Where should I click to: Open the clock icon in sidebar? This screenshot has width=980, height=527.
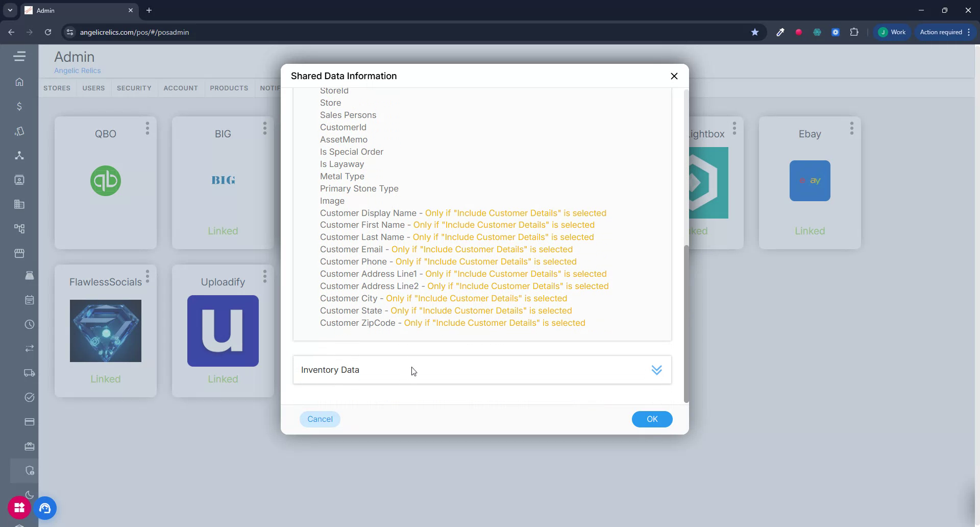pos(30,324)
